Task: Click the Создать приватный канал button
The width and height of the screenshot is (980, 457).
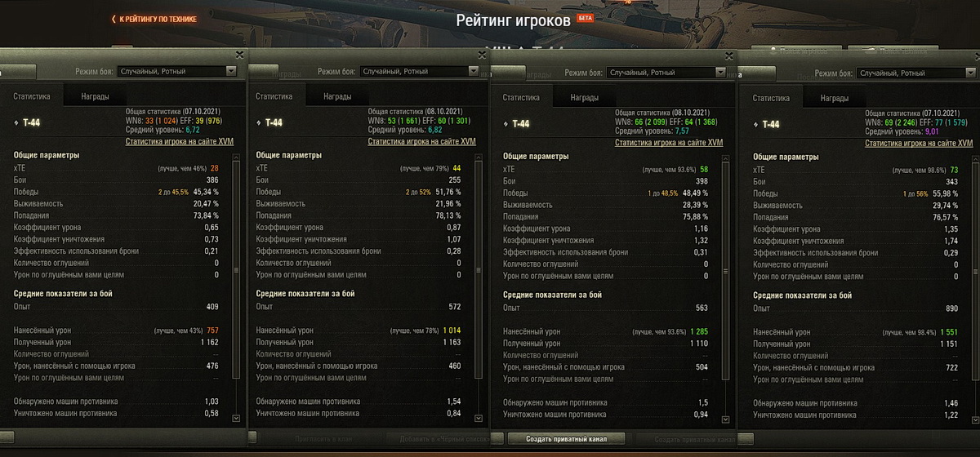Action: 568,439
